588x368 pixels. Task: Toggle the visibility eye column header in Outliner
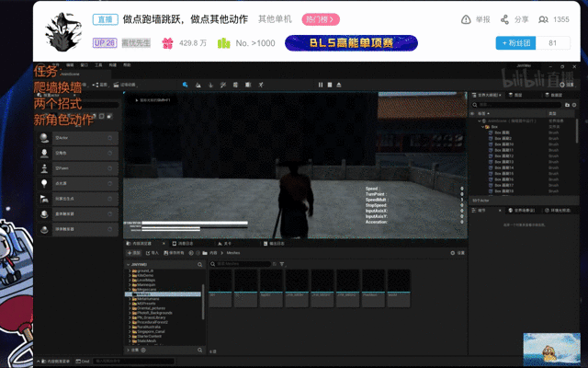(x=472, y=113)
